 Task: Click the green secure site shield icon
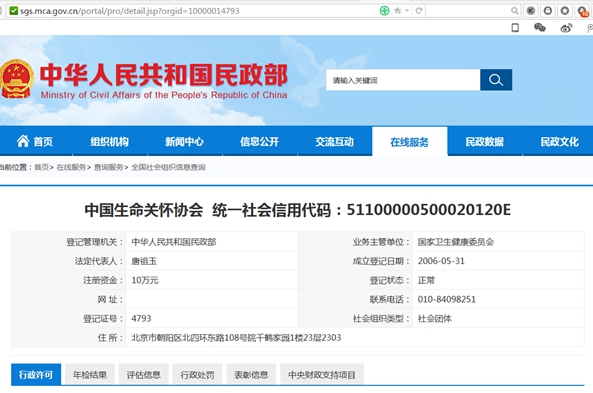pyautogui.click(x=14, y=11)
